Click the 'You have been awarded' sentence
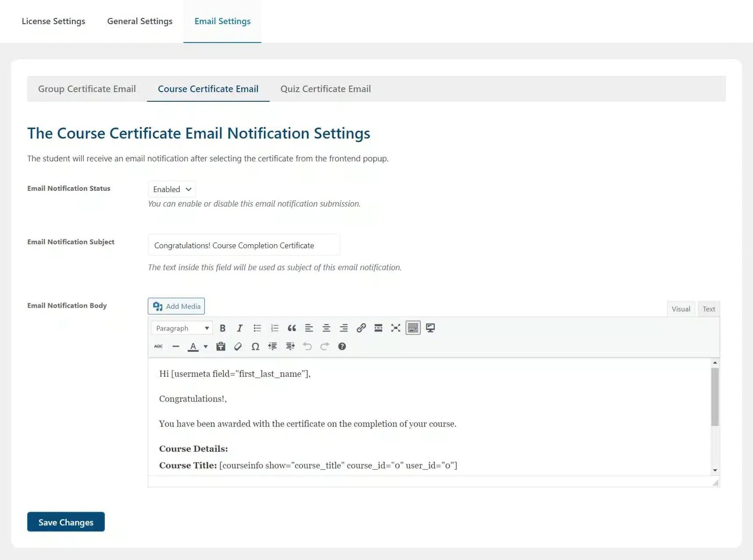Screen dimensions: 753x560 pos(308,424)
